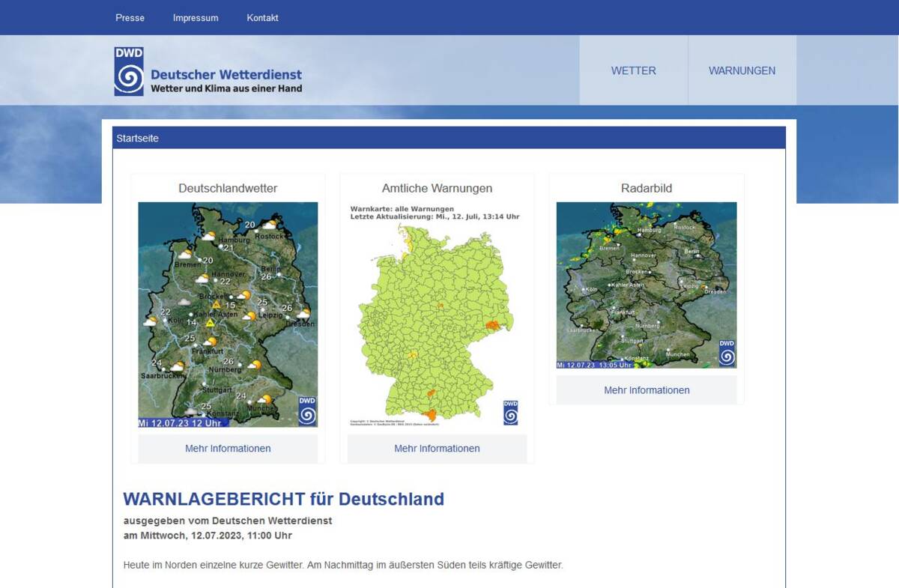The width and height of the screenshot is (899, 588).
Task: Click the sun icon near Leipzig
Action: click(249, 316)
